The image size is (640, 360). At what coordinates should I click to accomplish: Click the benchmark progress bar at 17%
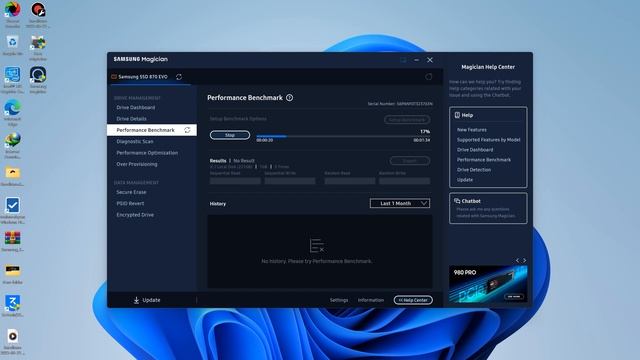pos(343,136)
